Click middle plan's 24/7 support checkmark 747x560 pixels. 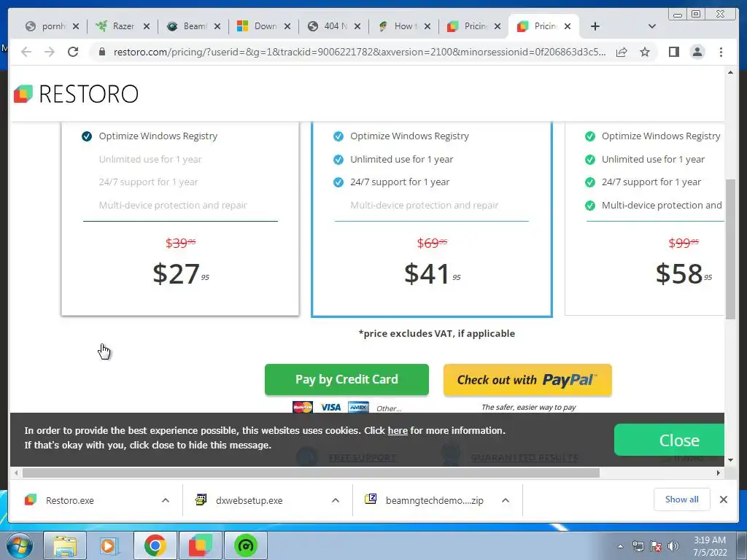(x=338, y=182)
